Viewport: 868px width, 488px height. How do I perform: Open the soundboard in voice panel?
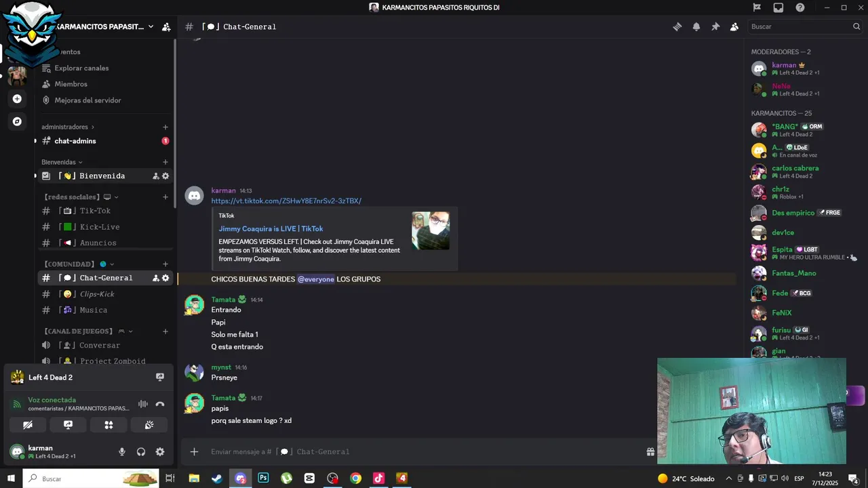[x=149, y=425]
